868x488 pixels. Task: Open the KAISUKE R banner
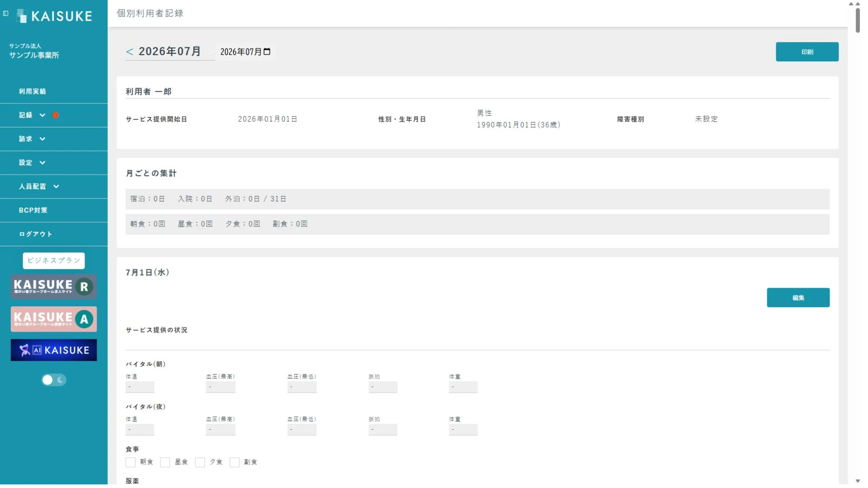pyautogui.click(x=54, y=286)
